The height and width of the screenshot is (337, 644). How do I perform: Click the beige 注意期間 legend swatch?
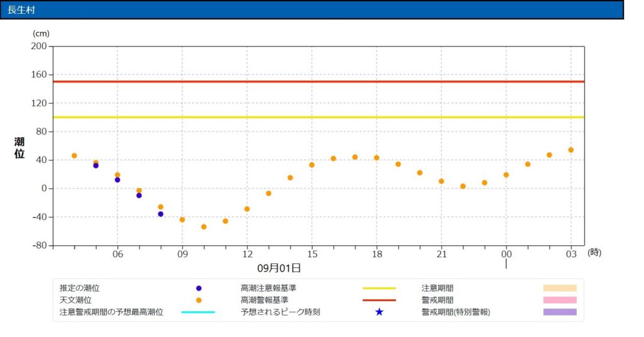pos(560,288)
